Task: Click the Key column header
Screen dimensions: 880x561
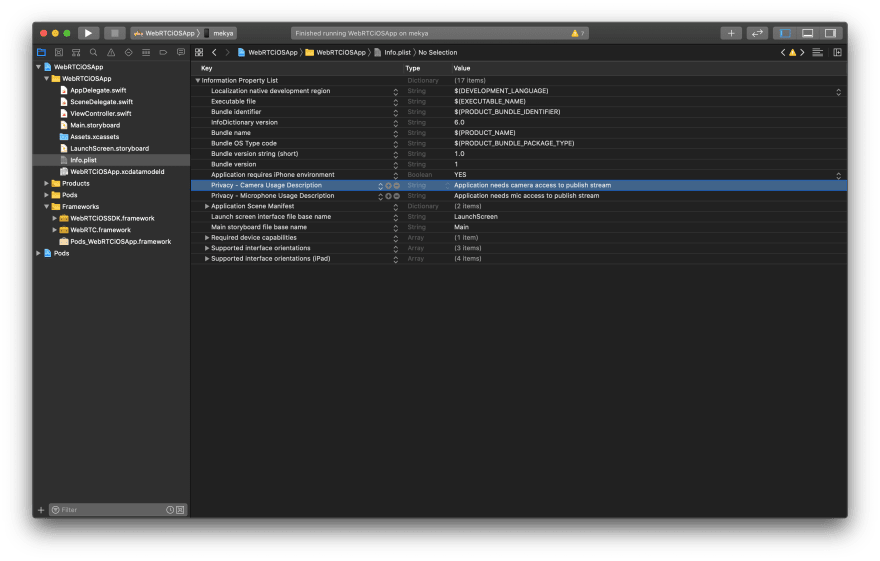Action: coord(207,68)
